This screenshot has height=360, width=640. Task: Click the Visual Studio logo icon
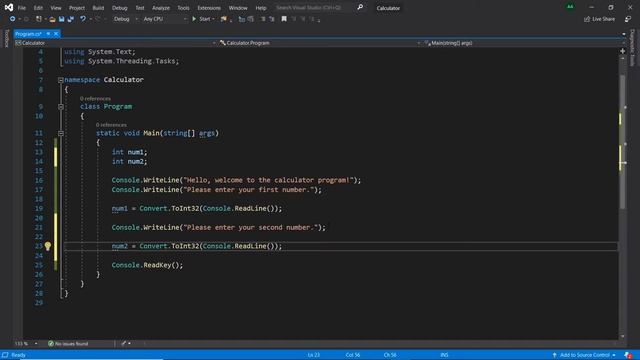(9, 7)
